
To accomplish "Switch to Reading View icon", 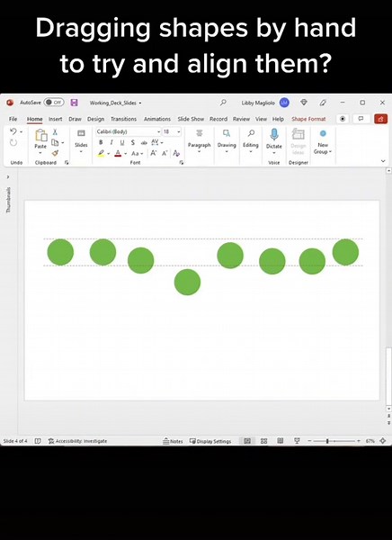I will (x=281, y=441).
